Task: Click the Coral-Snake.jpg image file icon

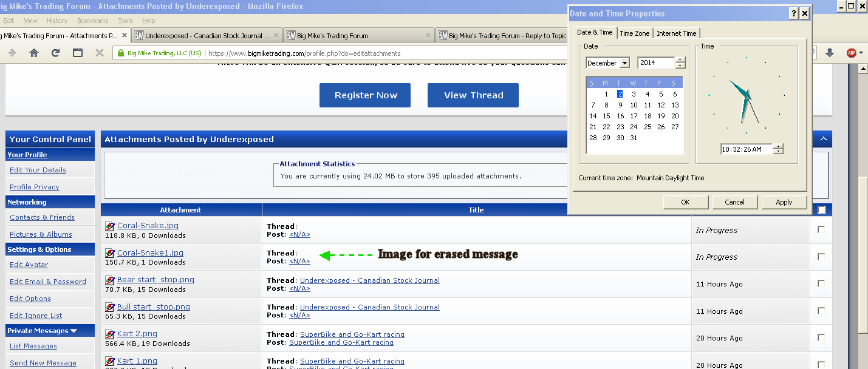Action: point(110,226)
